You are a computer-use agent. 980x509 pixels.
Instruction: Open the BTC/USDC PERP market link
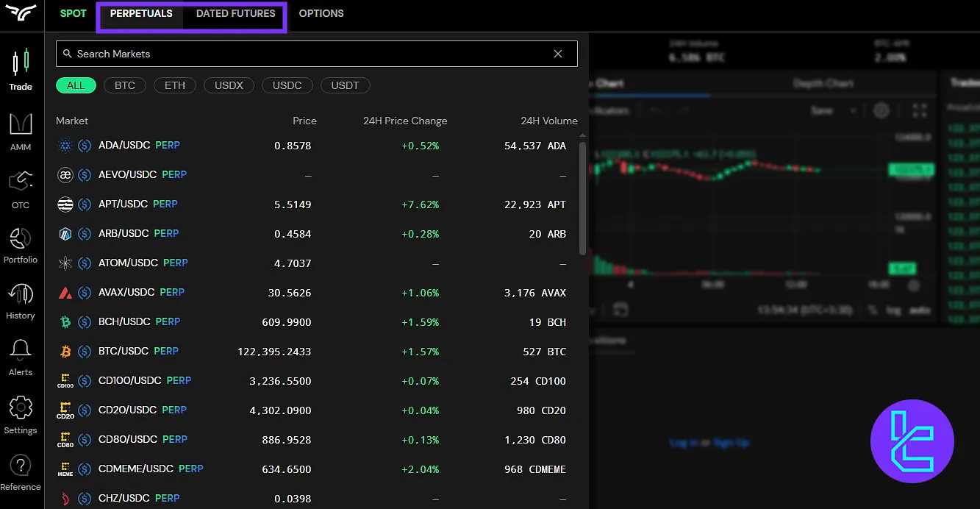coord(124,351)
